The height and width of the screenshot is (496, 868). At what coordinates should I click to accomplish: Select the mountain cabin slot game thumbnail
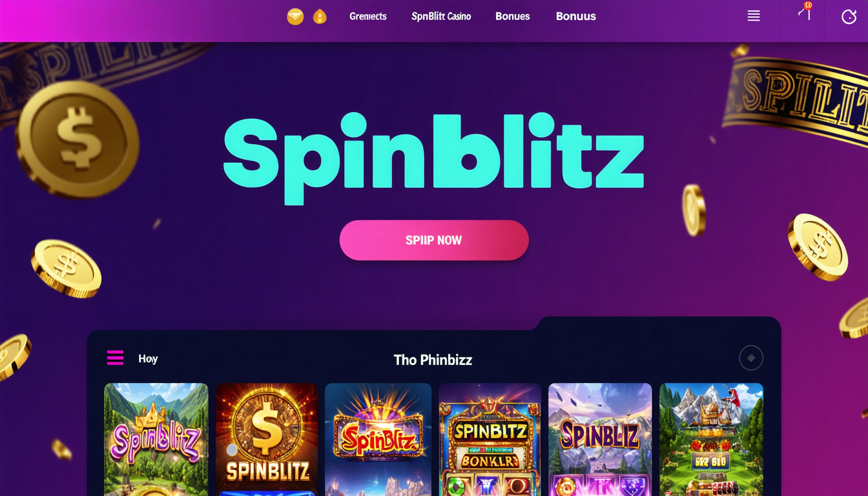(x=711, y=439)
